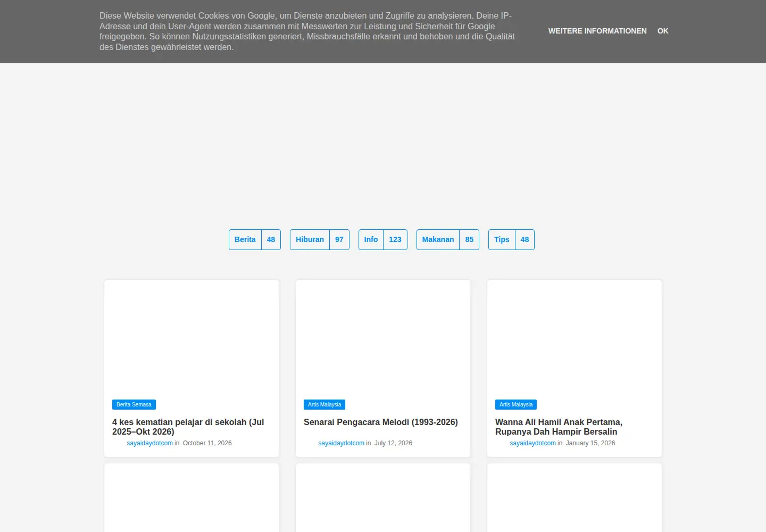Click the Hiburan count 97
This screenshot has width=766, height=532.
(x=339, y=239)
